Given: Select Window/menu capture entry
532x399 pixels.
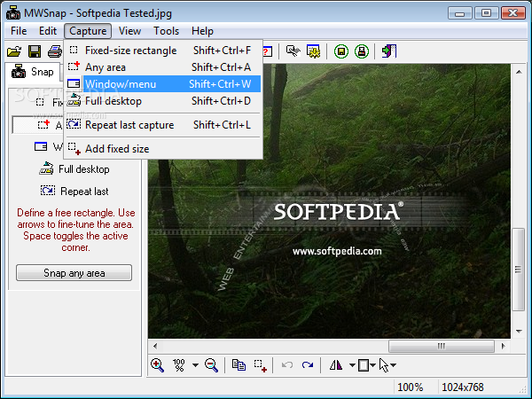Looking at the screenshot, I should click(x=163, y=84).
